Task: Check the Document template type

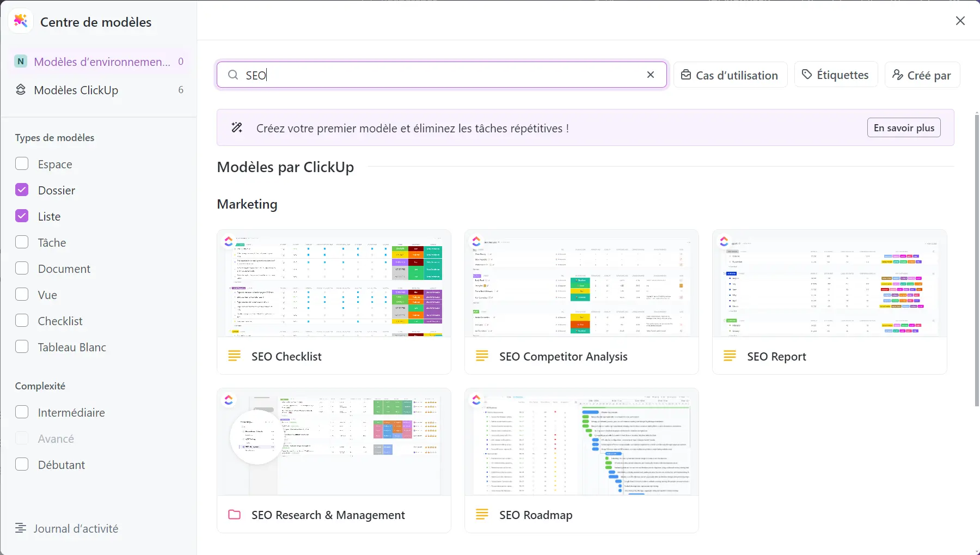Action: click(22, 269)
